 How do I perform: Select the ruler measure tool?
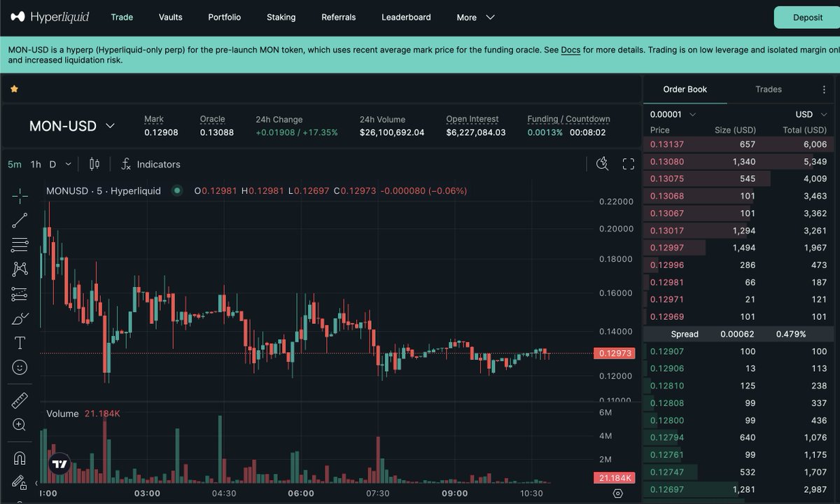(x=20, y=400)
